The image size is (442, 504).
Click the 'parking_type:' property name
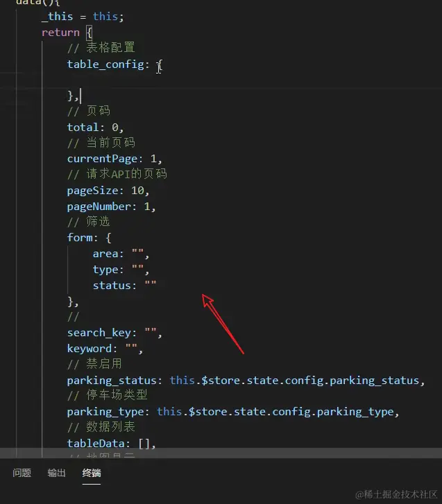(108, 412)
